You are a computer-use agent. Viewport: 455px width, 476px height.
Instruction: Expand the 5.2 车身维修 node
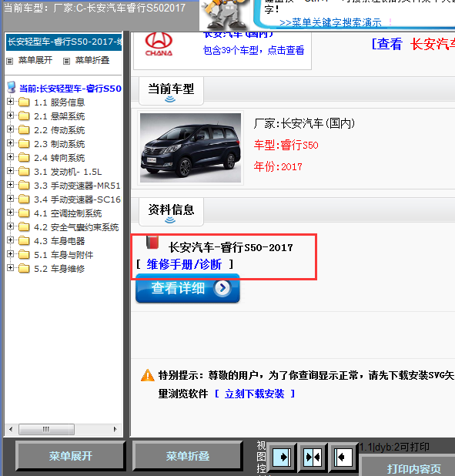10,268
